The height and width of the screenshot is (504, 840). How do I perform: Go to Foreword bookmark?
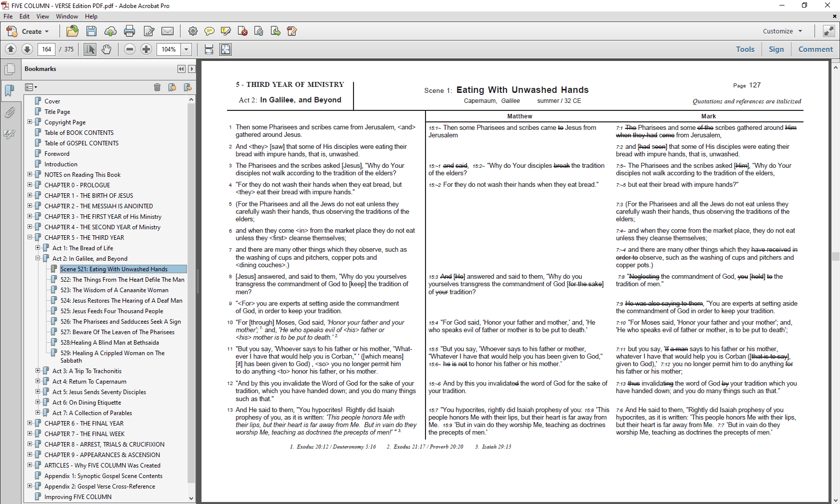click(x=57, y=153)
